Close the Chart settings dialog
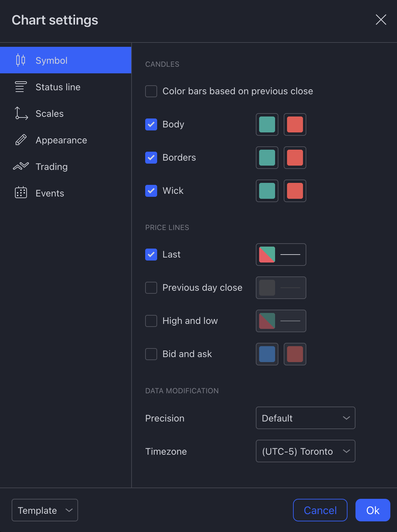The width and height of the screenshot is (397, 532). click(381, 20)
